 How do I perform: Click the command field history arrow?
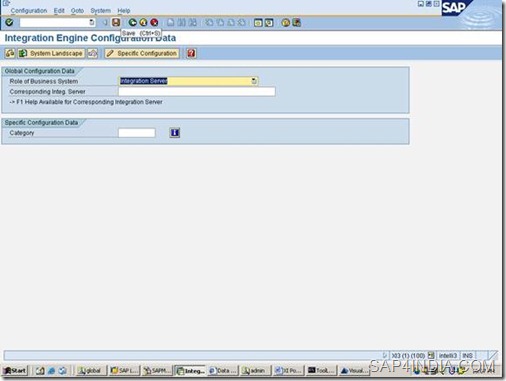pos(92,22)
